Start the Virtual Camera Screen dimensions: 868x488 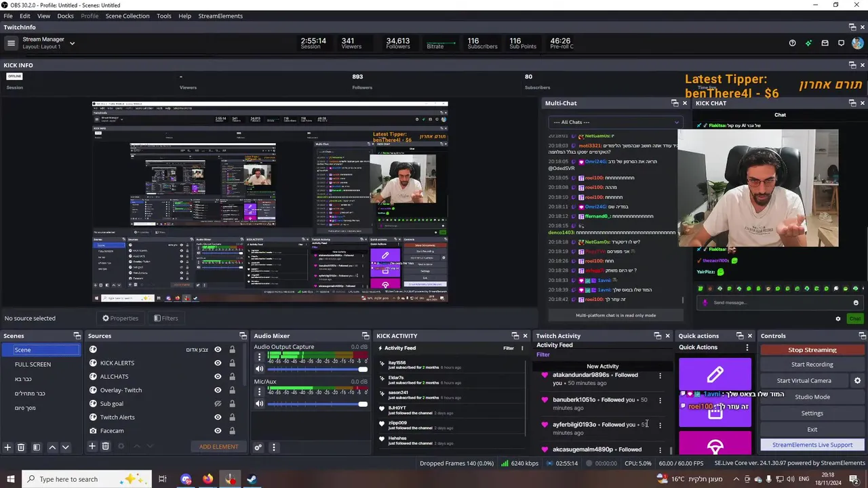[804, 381]
